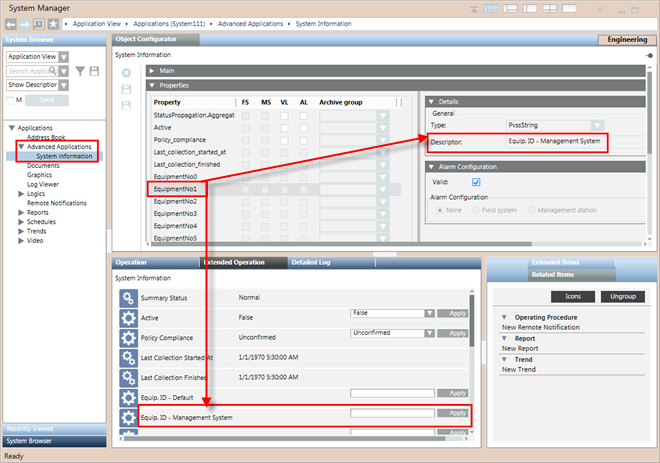
Task: Click the save icon beside the filter funnel
Action: (94, 71)
